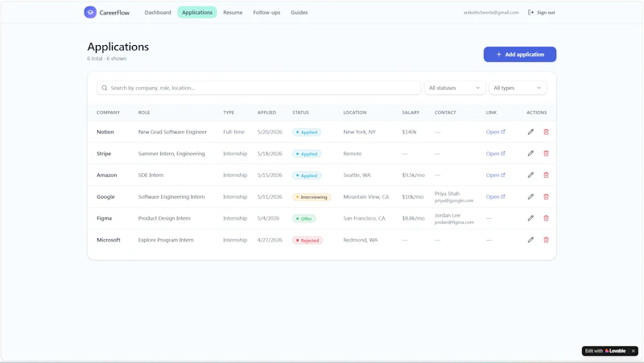Edit the Stripe application with pencil icon

(530, 153)
